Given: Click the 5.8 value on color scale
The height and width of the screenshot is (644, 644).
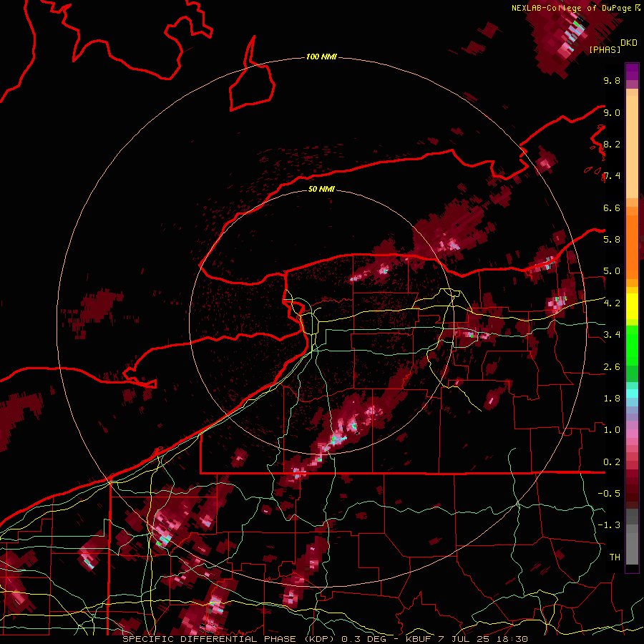Looking at the screenshot, I should coord(612,240).
